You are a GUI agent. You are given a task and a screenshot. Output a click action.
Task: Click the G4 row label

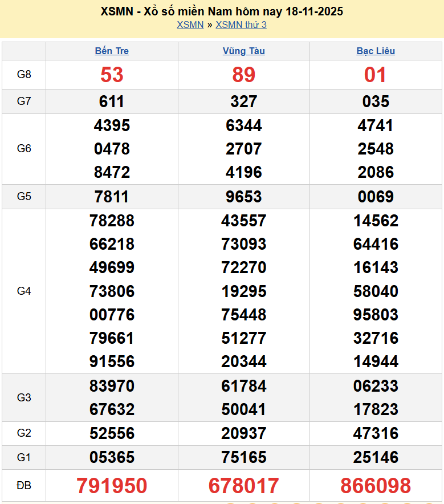coord(24,291)
